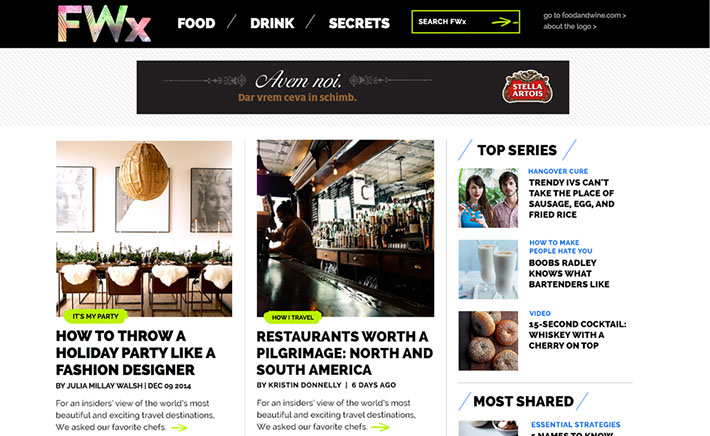Select the How I Travel tag
The width and height of the screenshot is (710, 436).
[x=293, y=317]
